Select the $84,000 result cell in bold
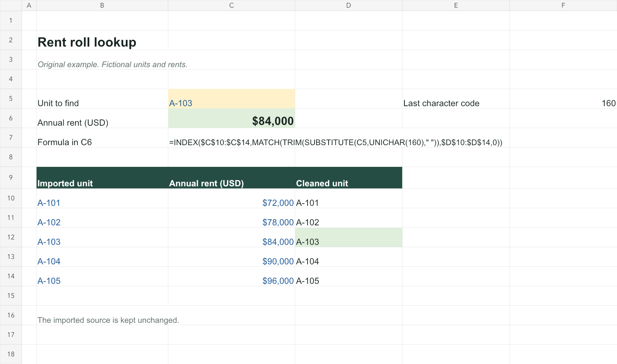This screenshot has height=364, width=617. (x=231, y=118)
